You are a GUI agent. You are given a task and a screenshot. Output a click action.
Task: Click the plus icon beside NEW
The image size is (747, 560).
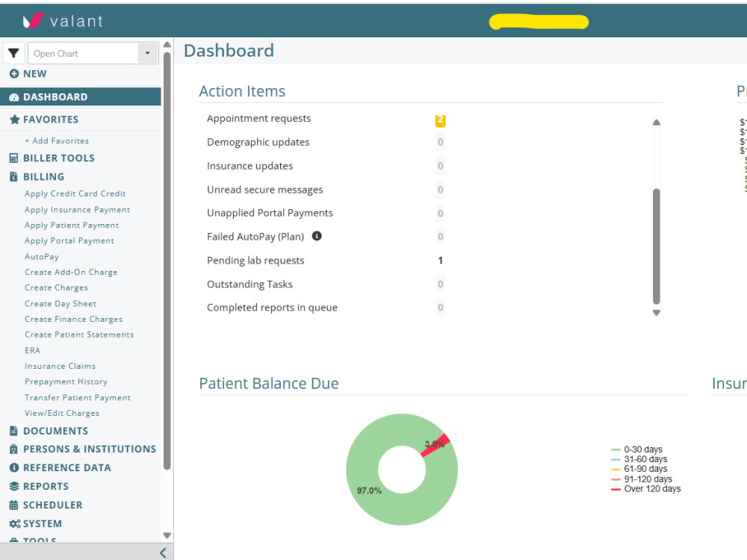(x=13, y=74)
